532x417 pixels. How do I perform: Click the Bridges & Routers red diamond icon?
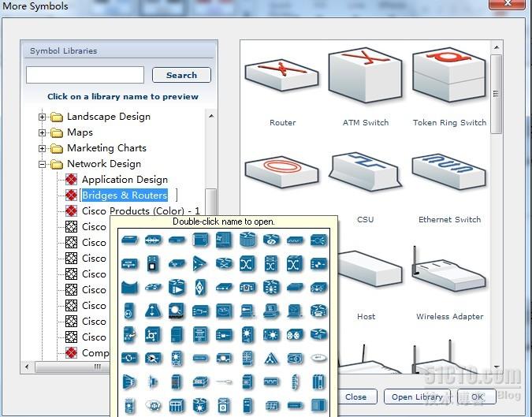tap(71, 195)
